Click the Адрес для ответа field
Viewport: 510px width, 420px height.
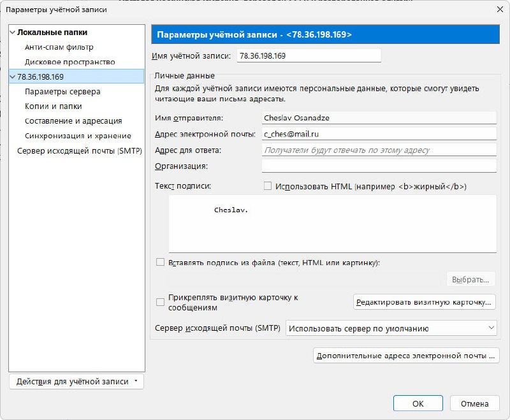379,150
